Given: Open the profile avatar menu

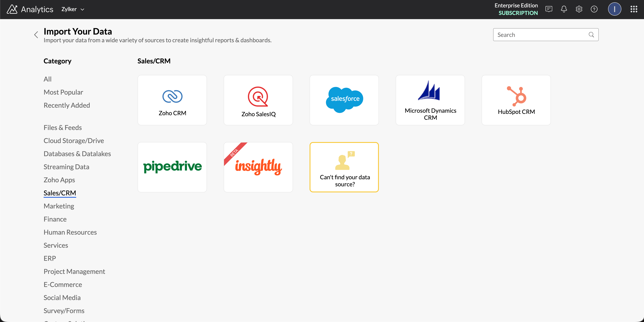Looking at the screenshot, I should (615, 9).
